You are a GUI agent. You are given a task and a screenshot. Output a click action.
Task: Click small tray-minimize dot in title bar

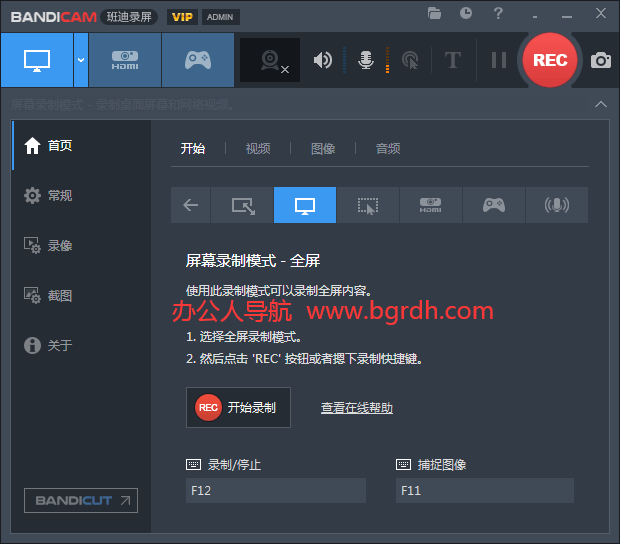point(535,17)
